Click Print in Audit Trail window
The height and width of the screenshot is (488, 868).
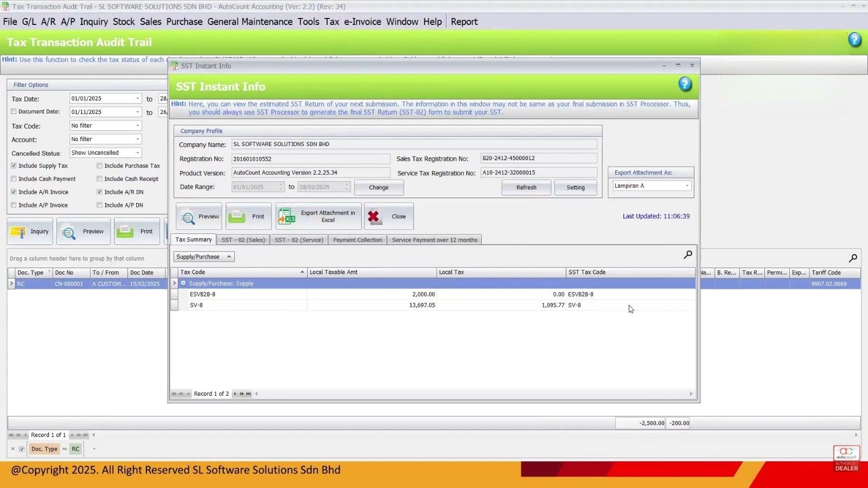coord(137,231)
